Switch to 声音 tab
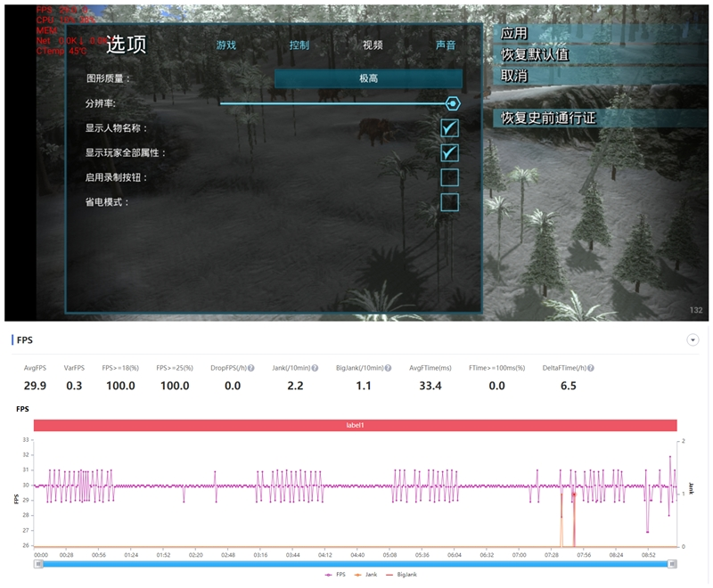 [446, 45]
